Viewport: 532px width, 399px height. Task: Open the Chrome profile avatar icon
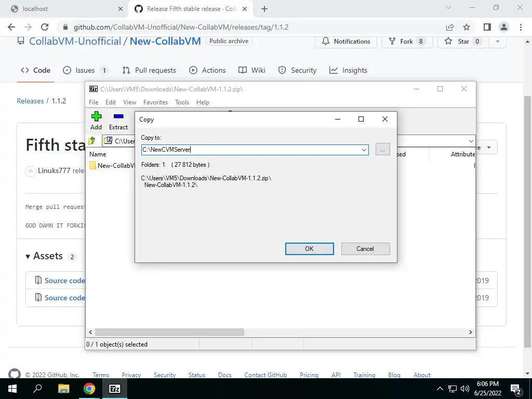click(504, 27)
